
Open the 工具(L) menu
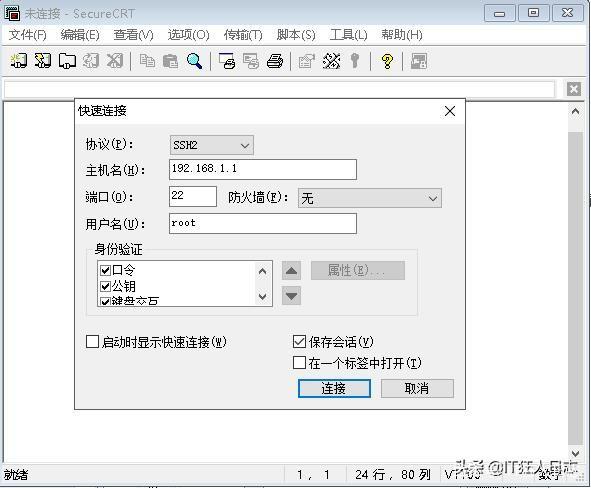pos(348,35)
